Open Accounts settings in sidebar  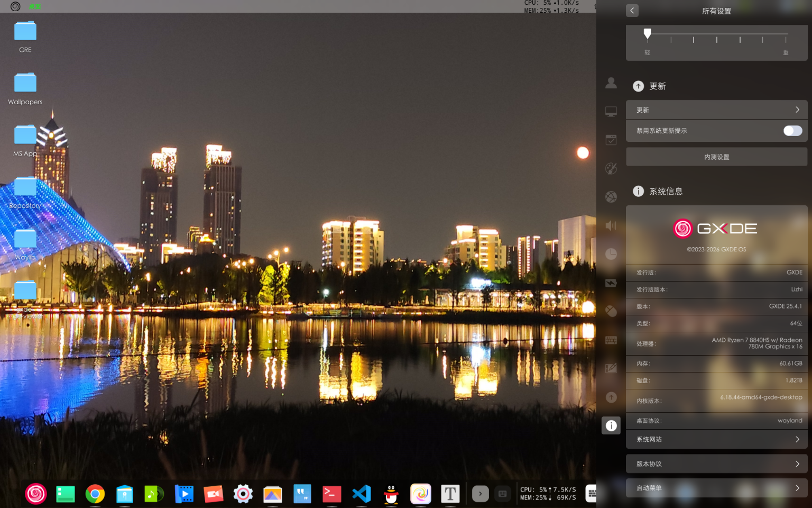click(x=611, y=83)
